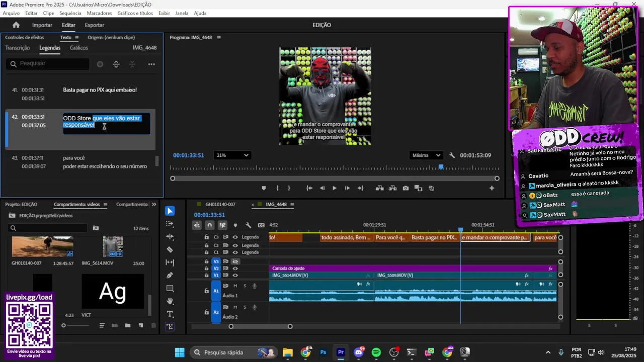Screen dimensions: 644x362
Task: Open the Exportar workspace
Action: [95, 25]
